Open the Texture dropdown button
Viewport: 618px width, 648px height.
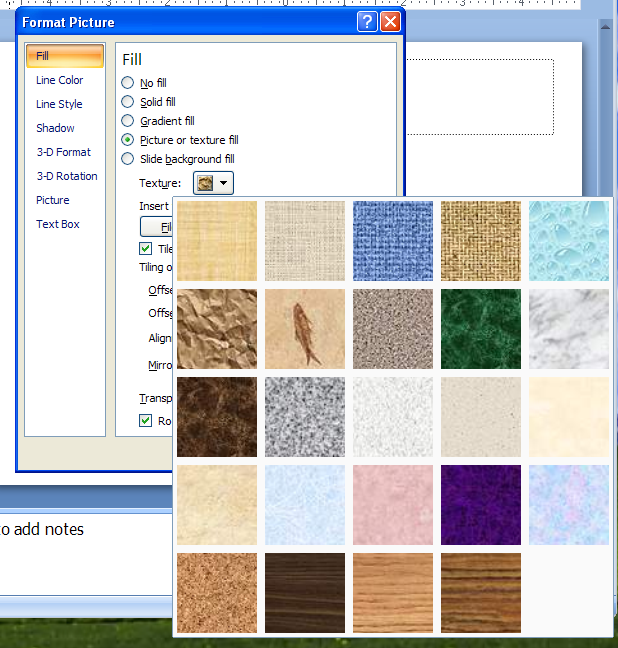tap(213, 183)
